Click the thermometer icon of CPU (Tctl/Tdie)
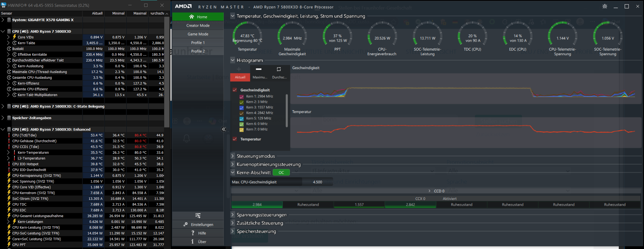This screenshot has width=644, height=249. coord(9,135)
